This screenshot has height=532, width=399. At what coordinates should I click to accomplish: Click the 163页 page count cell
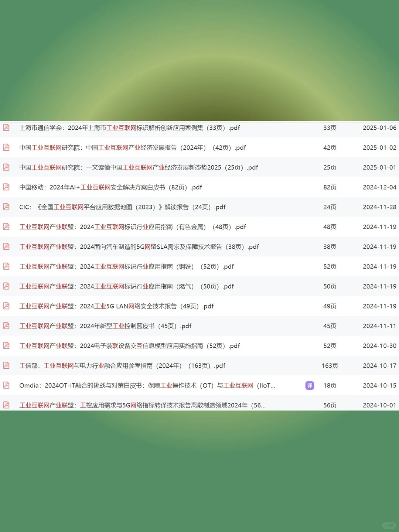coord(330,366)
